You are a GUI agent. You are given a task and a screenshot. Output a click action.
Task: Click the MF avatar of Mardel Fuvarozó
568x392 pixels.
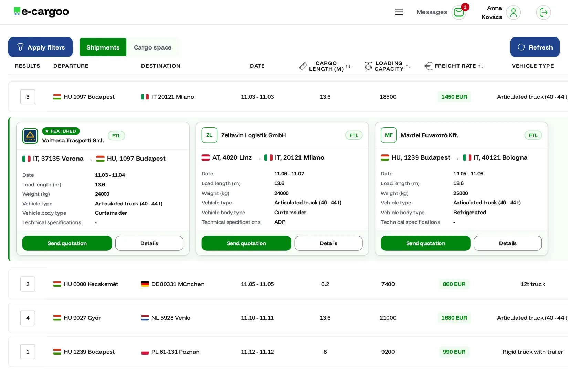pos(389,135)
